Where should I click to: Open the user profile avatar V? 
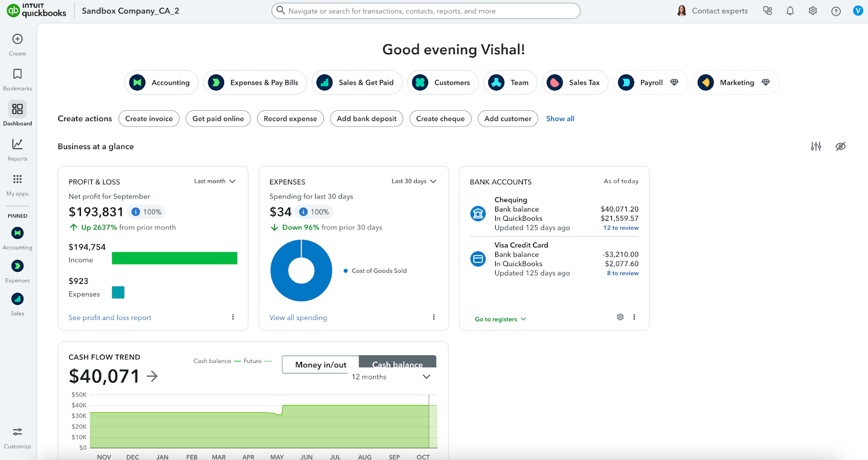pos(858,11)
